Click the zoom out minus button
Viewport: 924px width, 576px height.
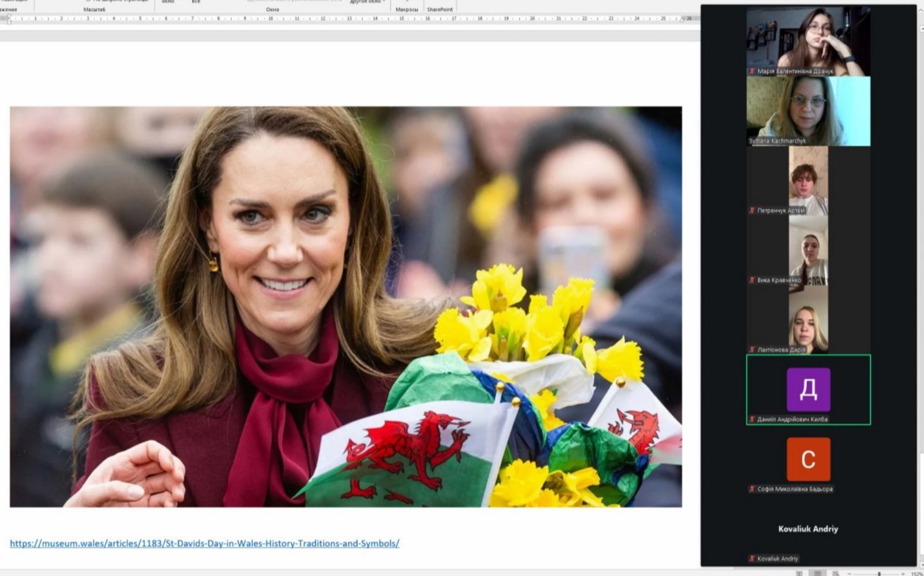(x=849, y=574)
